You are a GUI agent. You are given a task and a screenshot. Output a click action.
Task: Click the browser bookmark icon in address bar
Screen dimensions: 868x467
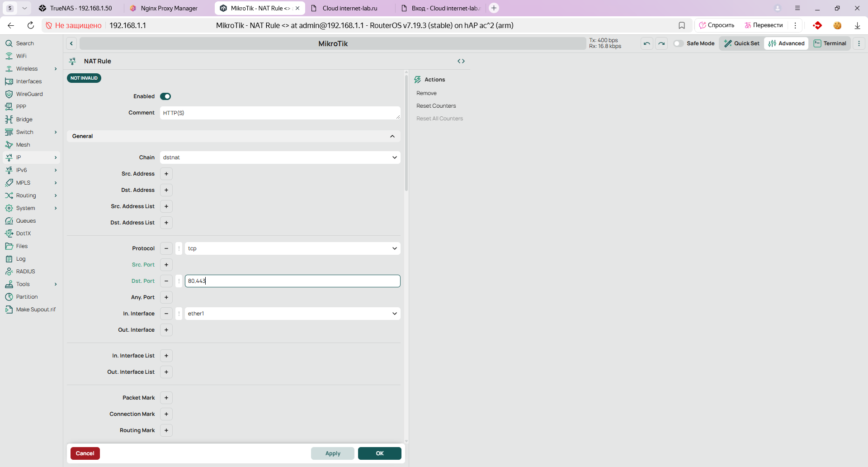pyautogui.click(x=682, y=25)
